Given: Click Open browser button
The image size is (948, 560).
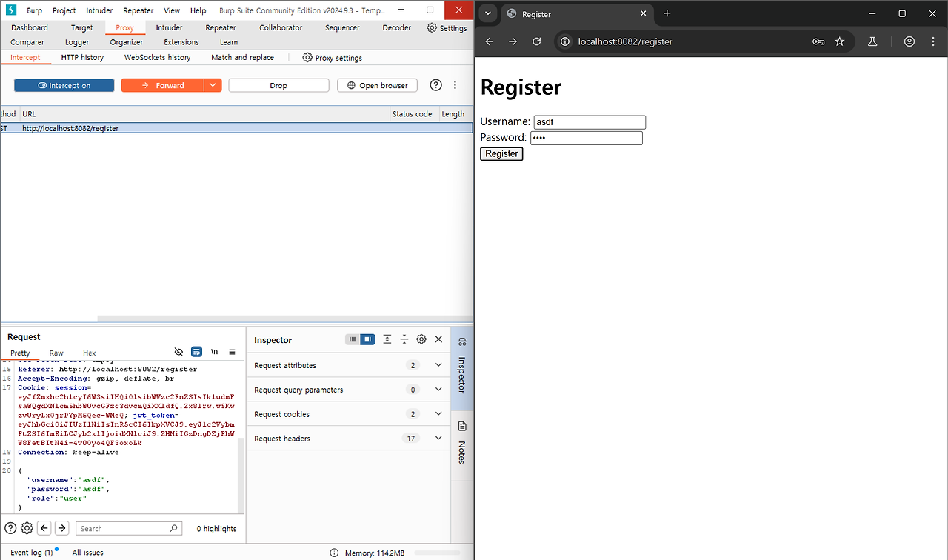Looking at the screenshot, I should [x=377, y=85].
